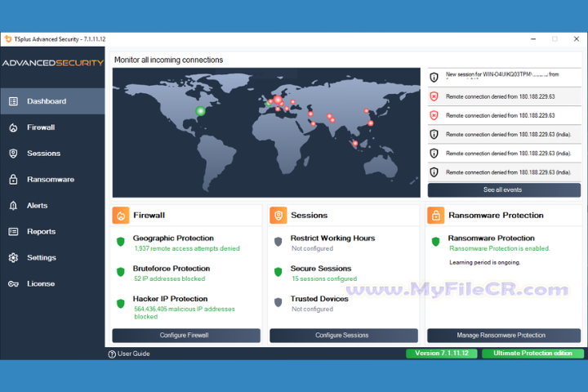Click Bruteforce Protection heading
The height and width of the screenshot is (392, 588).
(171, 269)
